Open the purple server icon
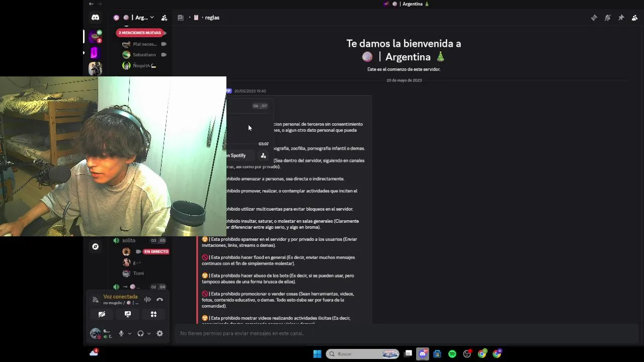 [x=95, y=52]
